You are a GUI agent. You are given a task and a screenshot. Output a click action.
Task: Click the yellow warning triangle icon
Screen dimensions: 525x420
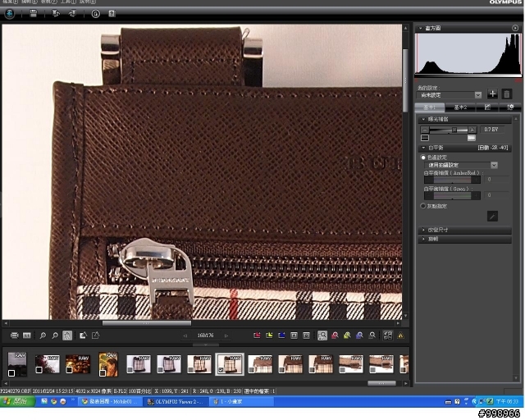pyautogui.click(x=401, y=336)
